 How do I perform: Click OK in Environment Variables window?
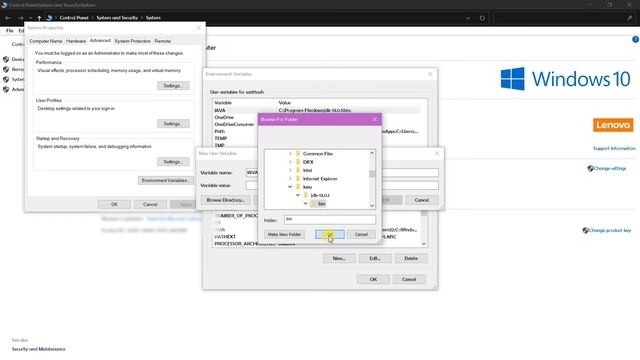pyautogui.click(x=373, y=279)
